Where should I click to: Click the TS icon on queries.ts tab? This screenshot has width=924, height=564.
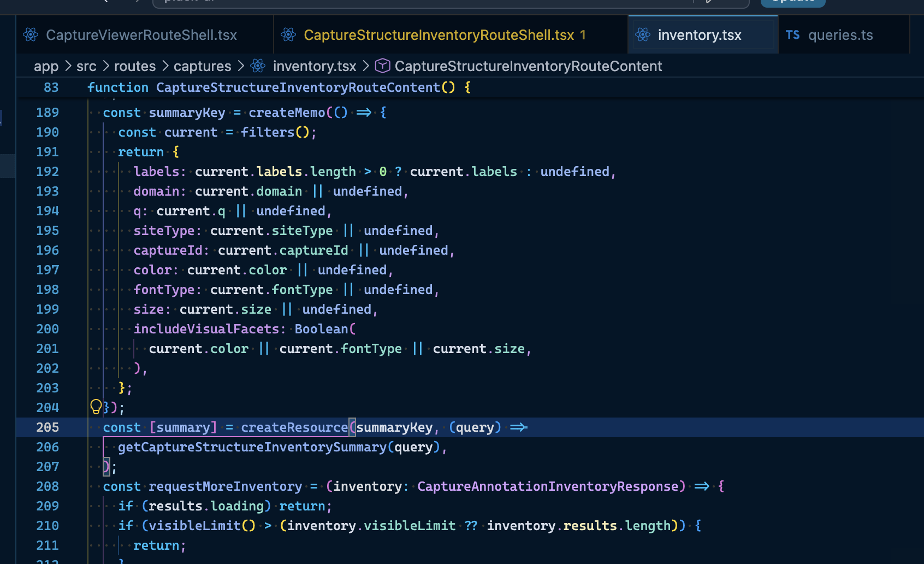[x=792, y=35]
